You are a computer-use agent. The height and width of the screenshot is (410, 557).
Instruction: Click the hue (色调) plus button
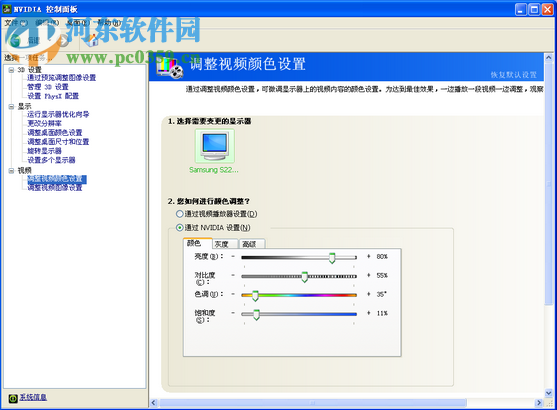(369, 294)
